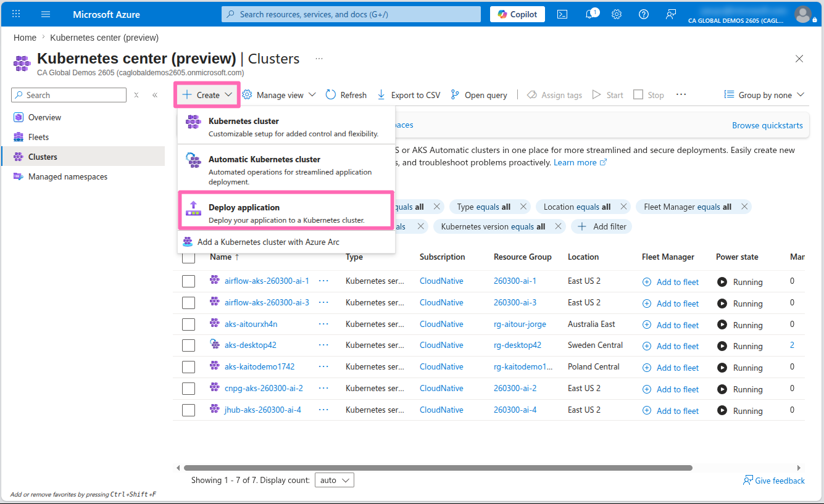Image resolution: width=824 pixels, height=504 pixels.
Task: Remove the Type equals all filter
Action: click(523, 207)
